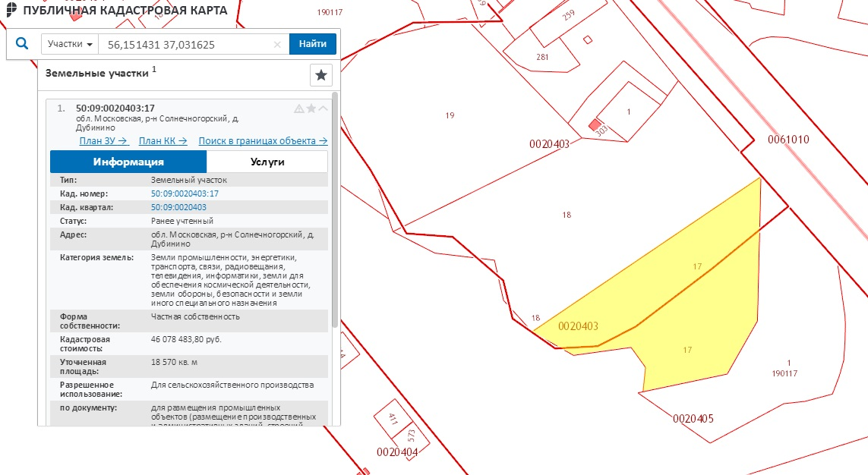Open the План ЗУ link
Viewport: 868px width, 475px height.
(x=104, y=141)
